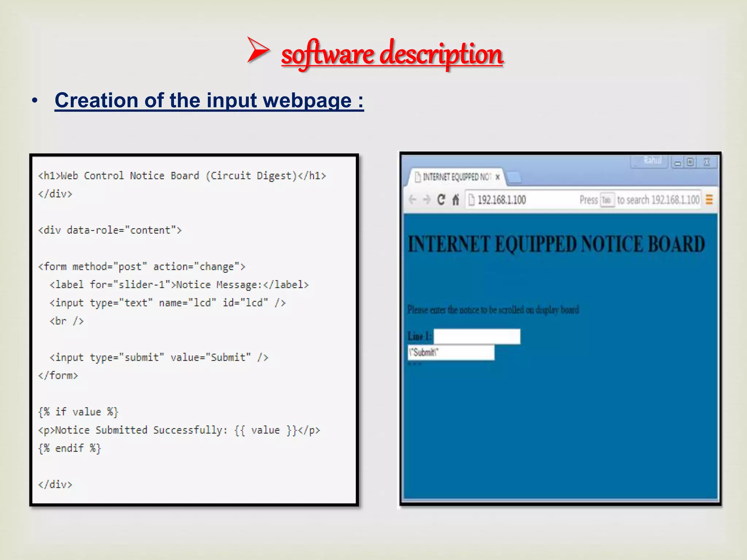Click the HTML code snippet image

194,330
